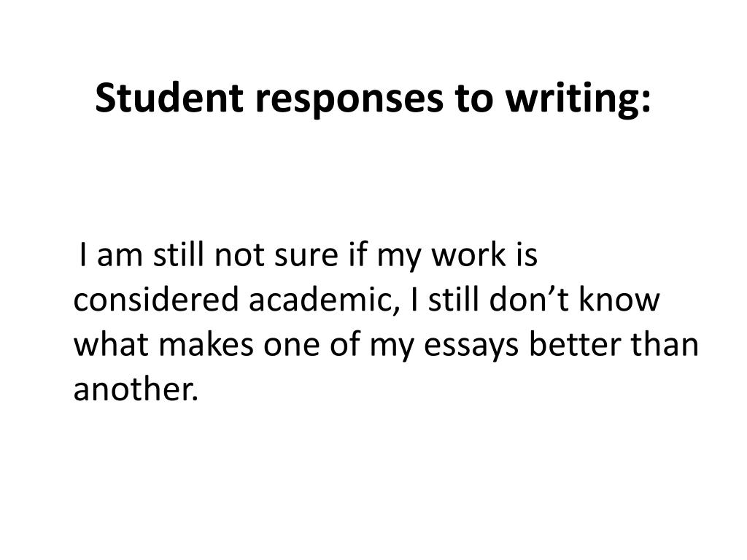Click the word 'am' in the first body line
747x560 pixels.
(x=120, y=257)
